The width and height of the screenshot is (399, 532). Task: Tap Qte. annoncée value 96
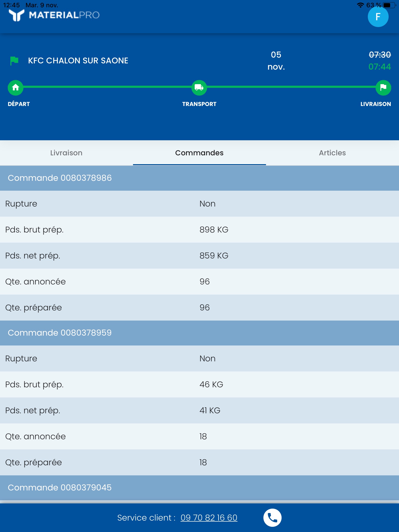coord(204,282)
